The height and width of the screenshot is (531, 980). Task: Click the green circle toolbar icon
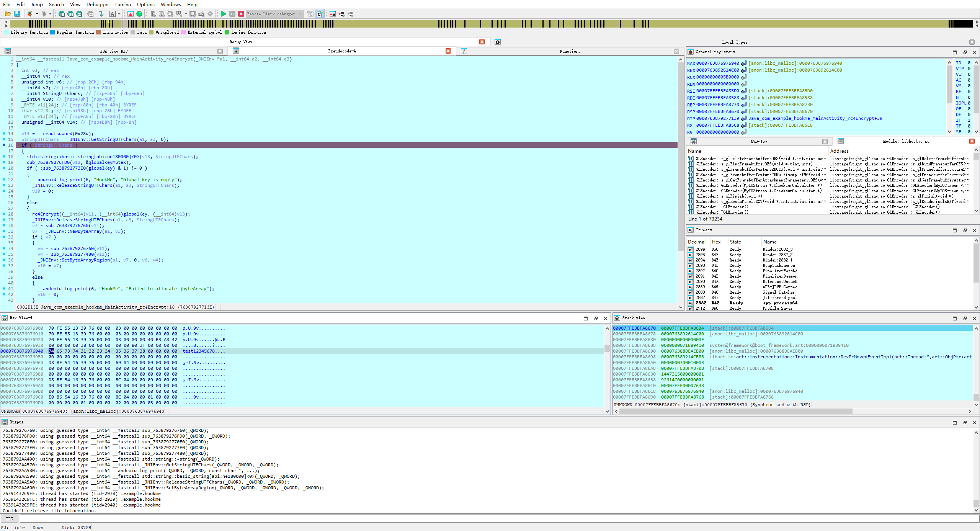(x=140, y=14)
